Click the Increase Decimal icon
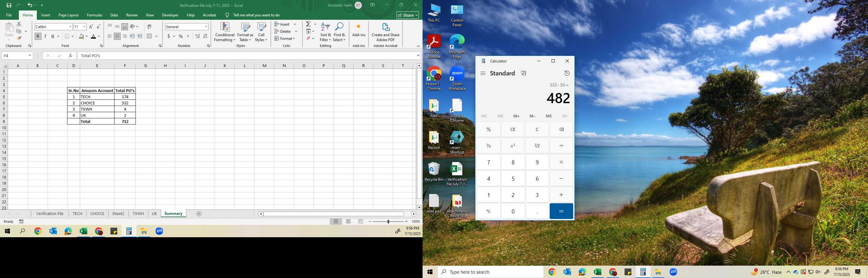The image size is (868, 278). coord(197,36)
